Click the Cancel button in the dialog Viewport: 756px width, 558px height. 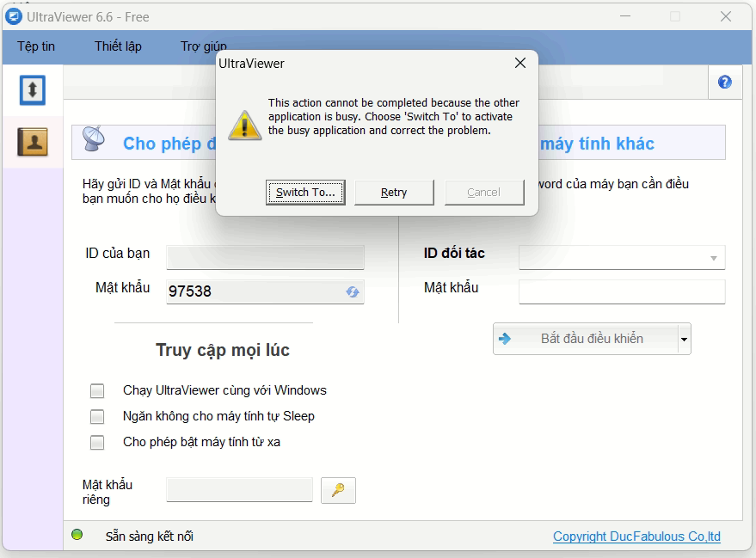[484, 193]
